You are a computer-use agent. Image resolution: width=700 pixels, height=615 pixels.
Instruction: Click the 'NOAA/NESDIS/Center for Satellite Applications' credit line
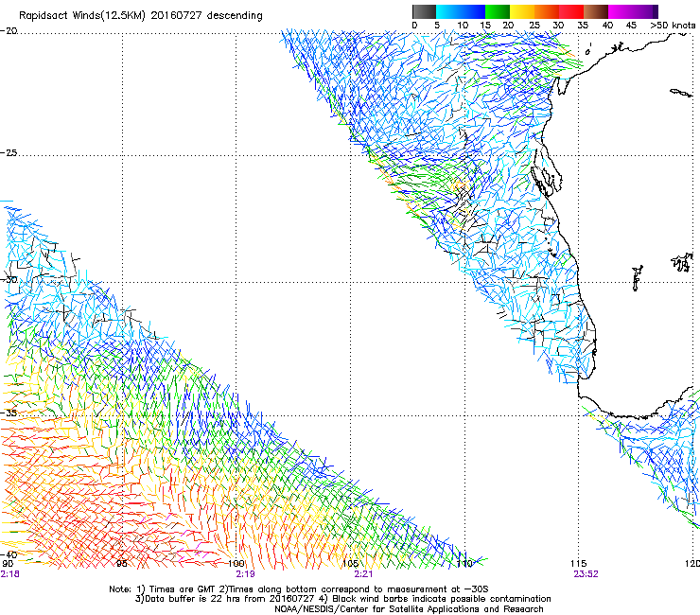[x=409, y=609]
